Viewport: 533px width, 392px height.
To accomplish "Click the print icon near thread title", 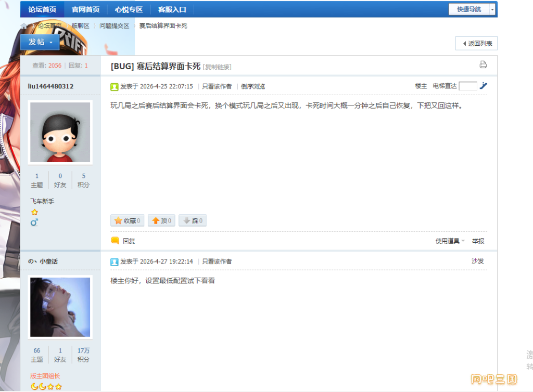I will (483, 64).
